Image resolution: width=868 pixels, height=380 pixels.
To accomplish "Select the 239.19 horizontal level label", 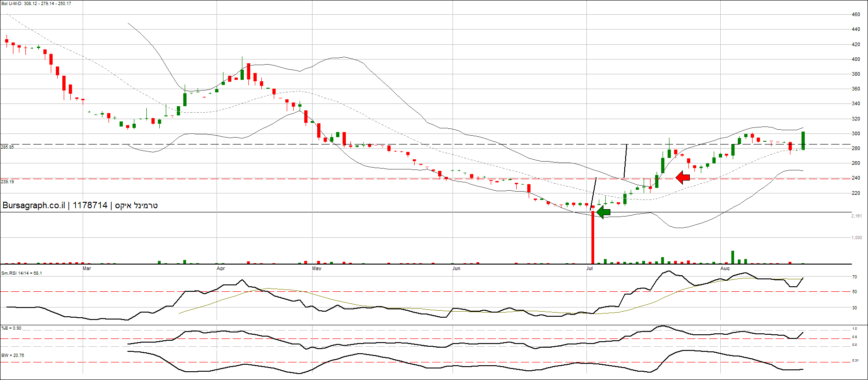I will coord(7,182).
